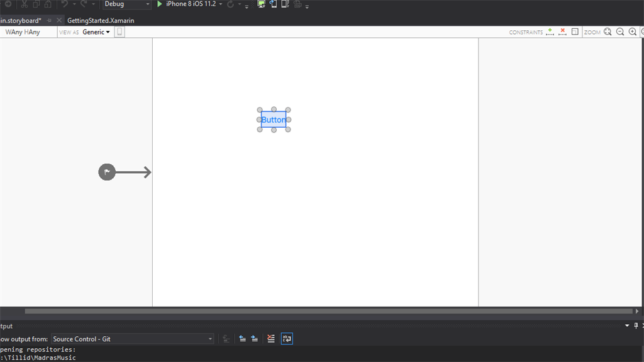Click the Navigate Forward arrow icon
Image resolution: width=644 pixels, height=362 pixels.
tap(8, 4)
